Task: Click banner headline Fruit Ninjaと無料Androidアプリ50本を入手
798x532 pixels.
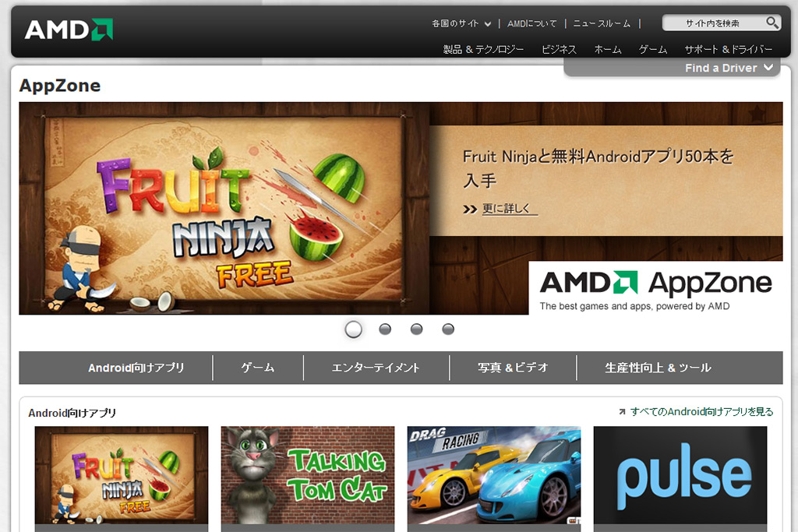Action: click(x=598, y=167)
